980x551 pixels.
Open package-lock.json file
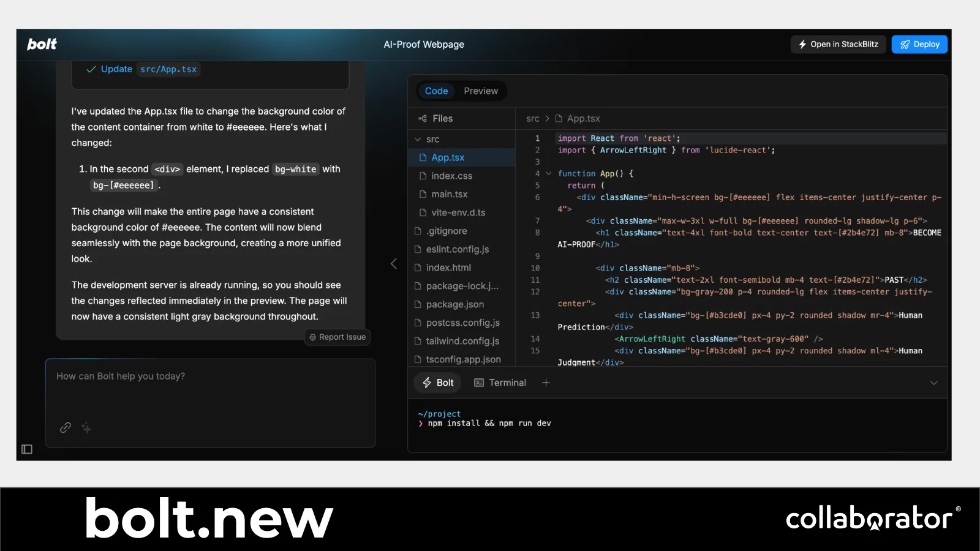pos(462,286)
